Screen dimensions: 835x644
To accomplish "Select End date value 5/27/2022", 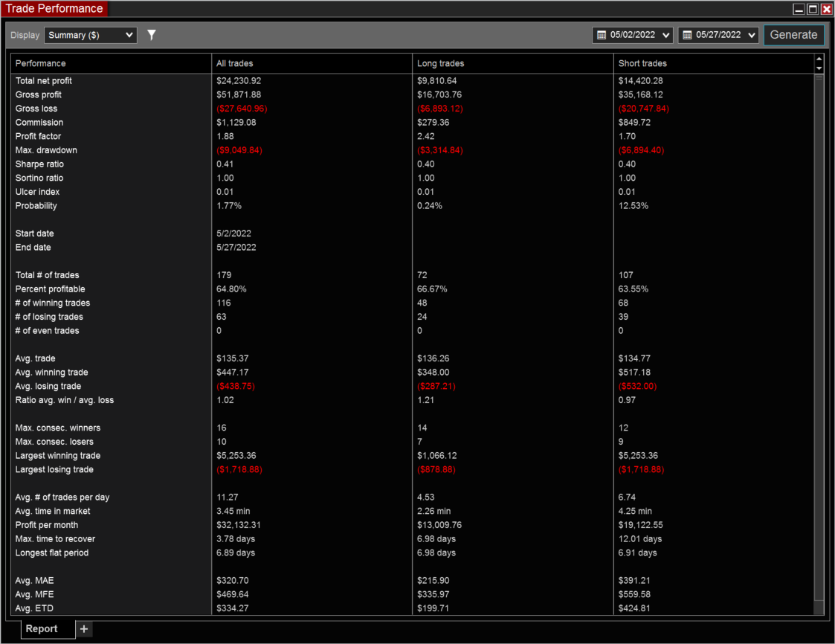I will click(x=236, y=247).
